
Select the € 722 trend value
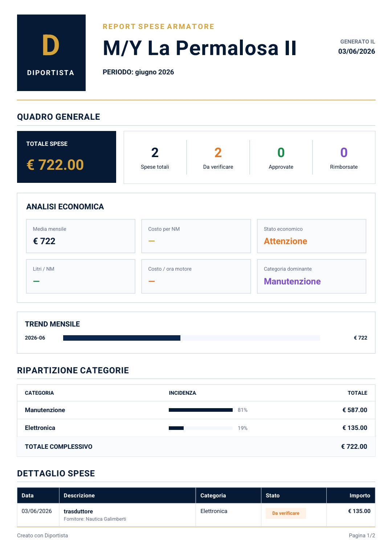pyautogui.click(x=360, y=338)
